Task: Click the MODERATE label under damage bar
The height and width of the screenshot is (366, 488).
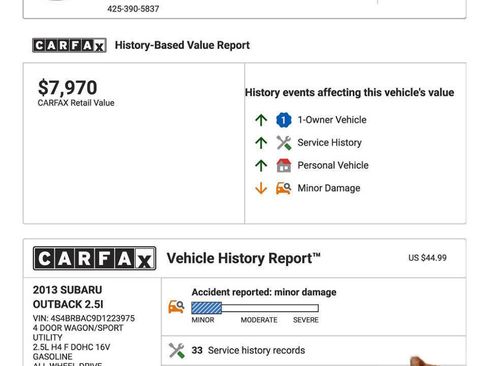Action: 259,320
